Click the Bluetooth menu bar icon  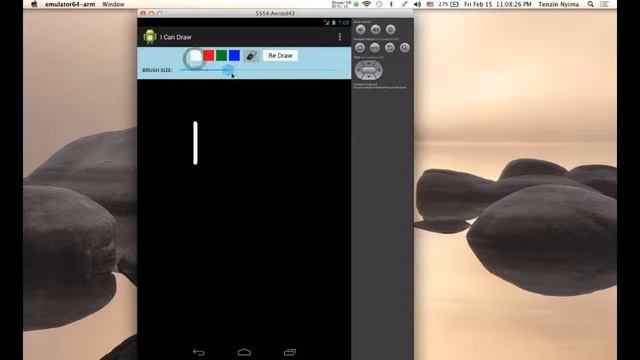pos(391,4)
